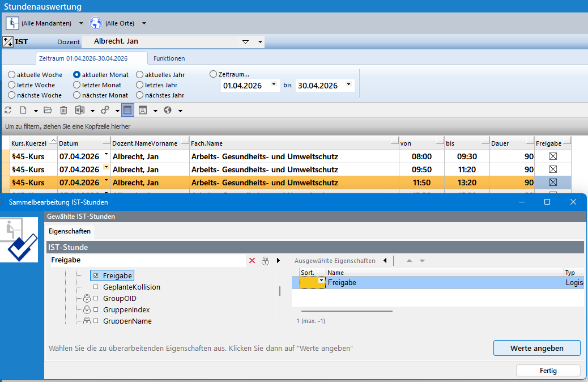Check the GeplanteKollision checkbox
This screenshot has width=588, height=382.
pos(96,287)
